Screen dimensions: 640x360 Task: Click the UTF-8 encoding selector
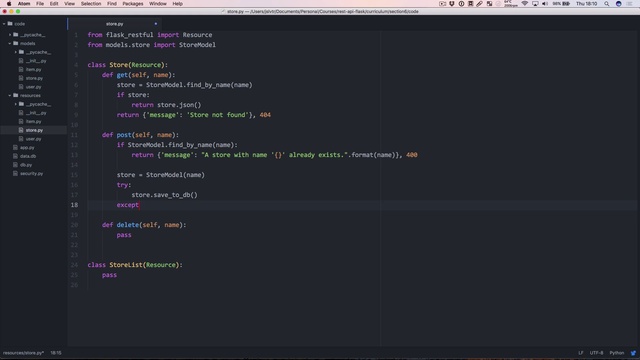596,353
